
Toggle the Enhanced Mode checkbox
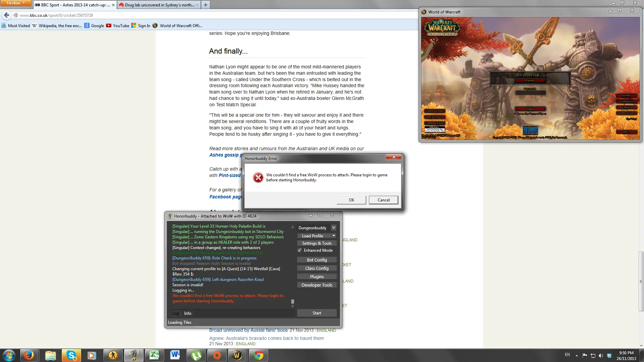300,250
